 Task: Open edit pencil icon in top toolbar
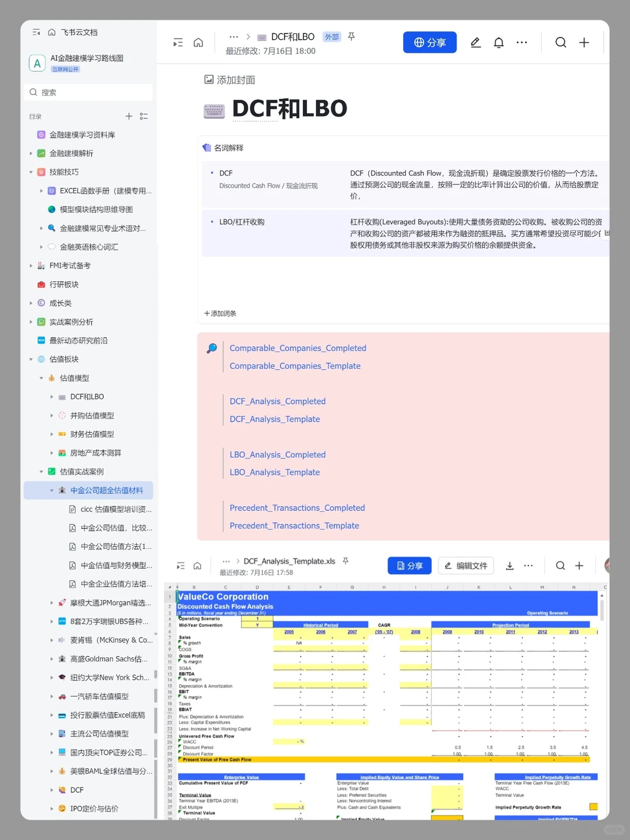point(475,43)
